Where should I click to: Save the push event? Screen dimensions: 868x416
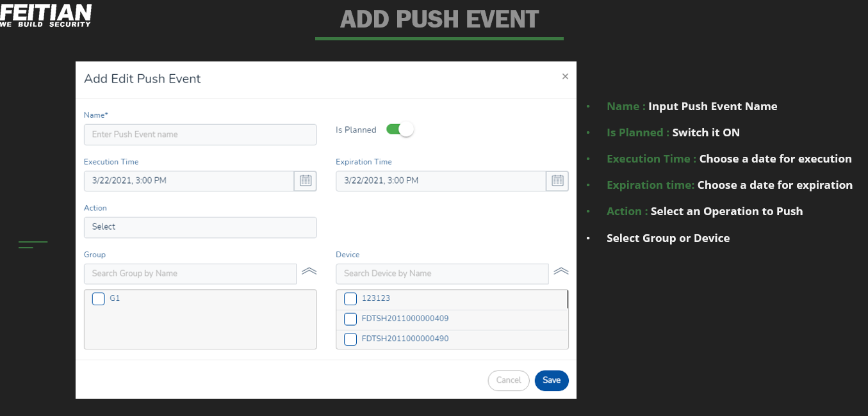click(551, 380)
